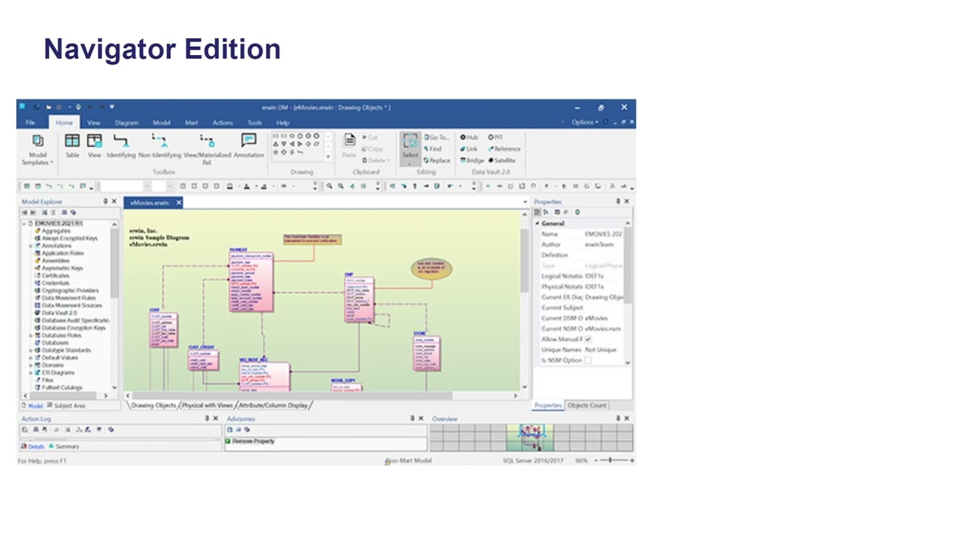Toggle the Is NSM Option checkbox

click(x=588, y=360)
